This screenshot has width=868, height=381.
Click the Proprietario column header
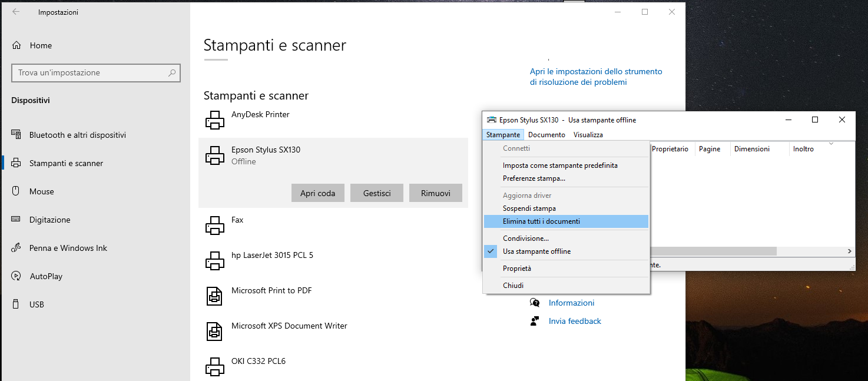click(671, 149)
